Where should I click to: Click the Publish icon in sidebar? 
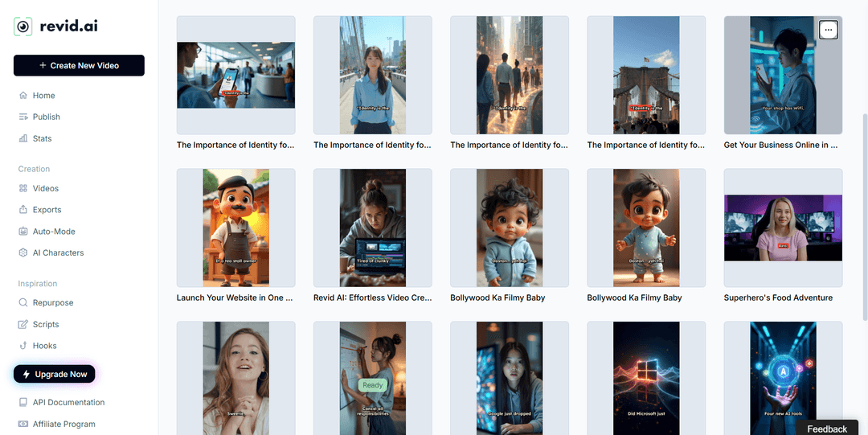(x=23, y=117)
